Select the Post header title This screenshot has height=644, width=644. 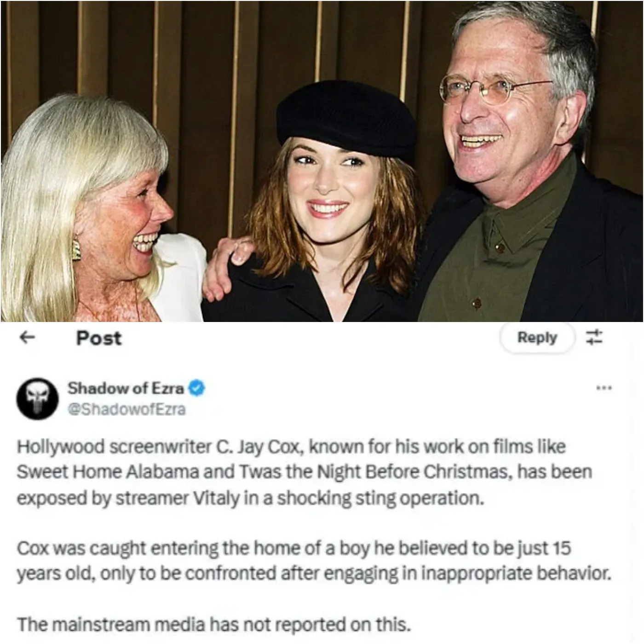(99, 338)
